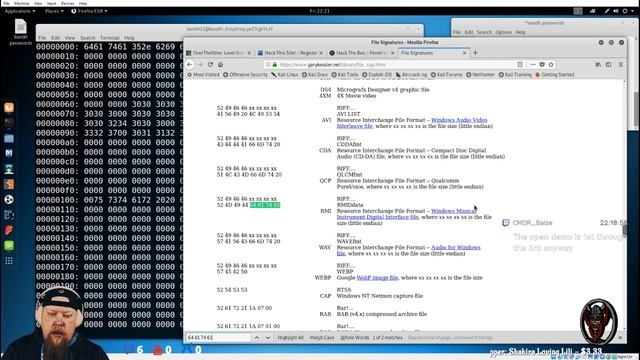Close the File Signatures tab
This screenshot has width=640, height=360.
(x=464, y=53)
